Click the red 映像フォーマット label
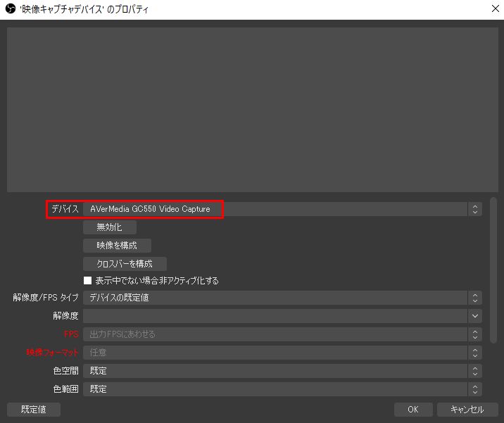 pos(52,353)
